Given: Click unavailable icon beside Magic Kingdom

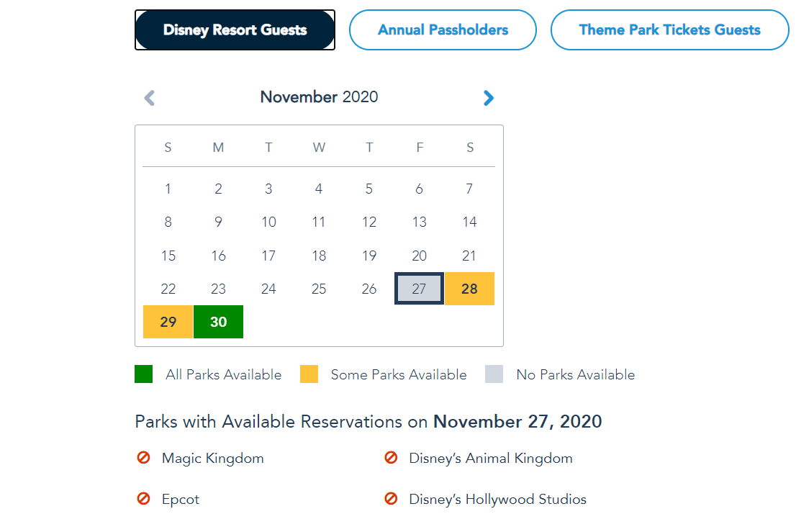Looking at the screenshot, I should (143, 457).
